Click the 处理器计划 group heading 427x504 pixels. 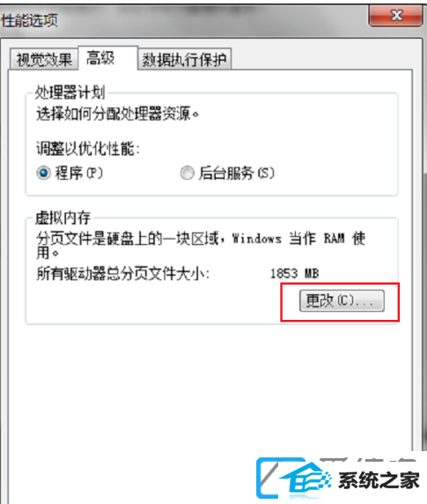coord(70,93)
